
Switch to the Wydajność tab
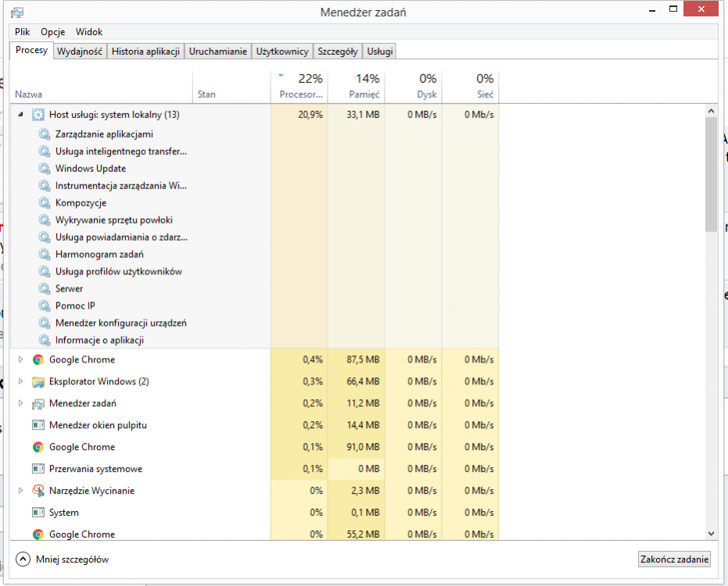click(x=80, y=52)
